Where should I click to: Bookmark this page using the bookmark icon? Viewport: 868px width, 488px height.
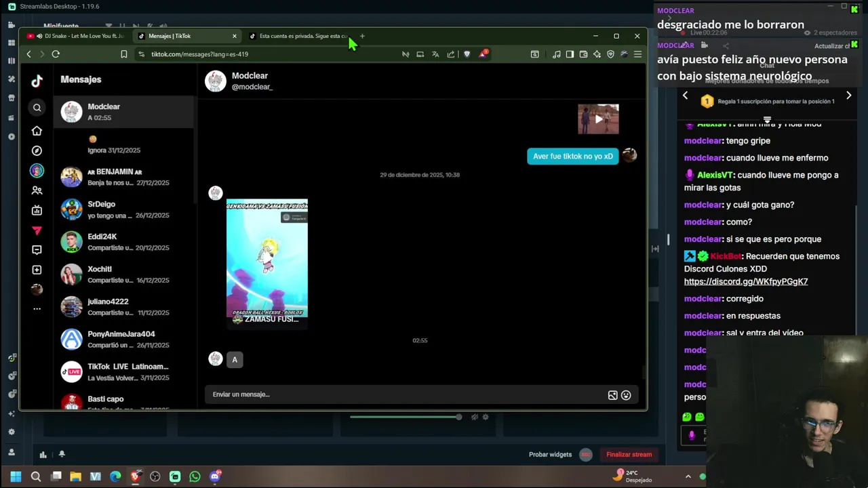pos(124,54)
